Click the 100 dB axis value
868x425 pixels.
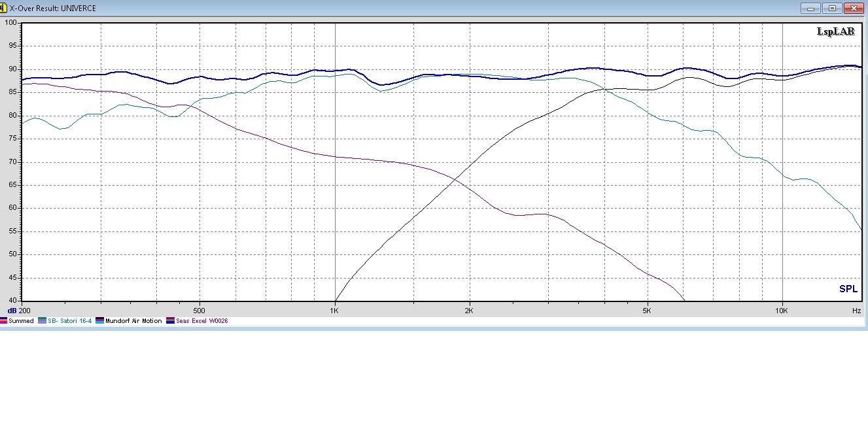[x=10, y=23]
